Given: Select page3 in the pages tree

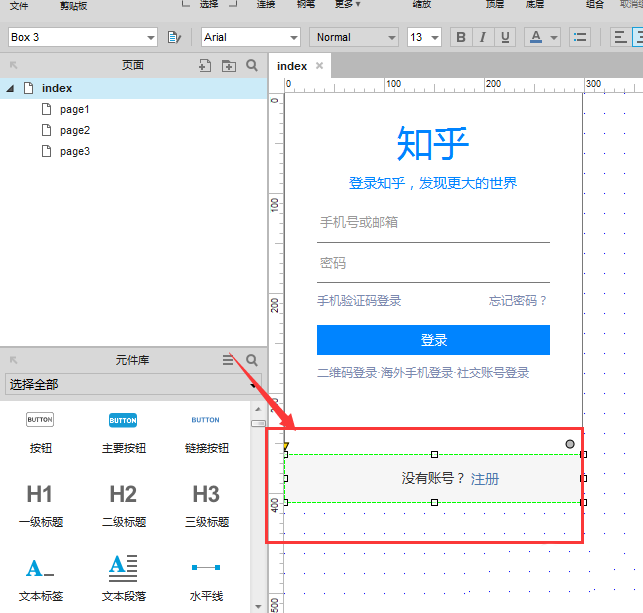Looking at the screenshot, I should [75, 151].
